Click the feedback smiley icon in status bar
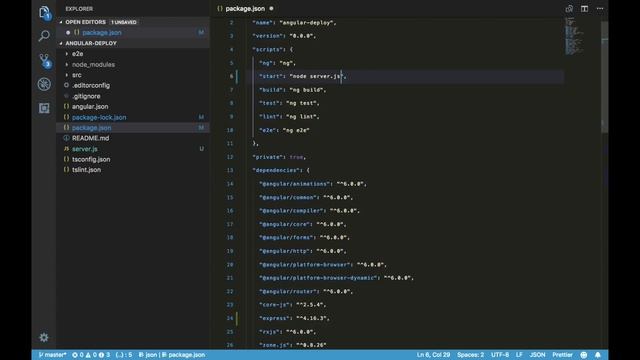This screenshot has width=640, height=360. click(x=584, y=355)
